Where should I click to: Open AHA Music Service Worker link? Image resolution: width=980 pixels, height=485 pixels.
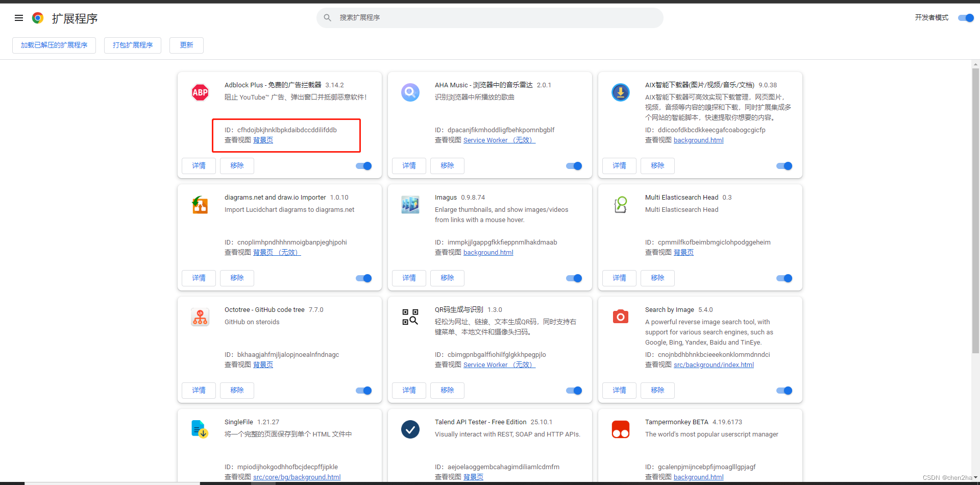[x=499, y=140]
